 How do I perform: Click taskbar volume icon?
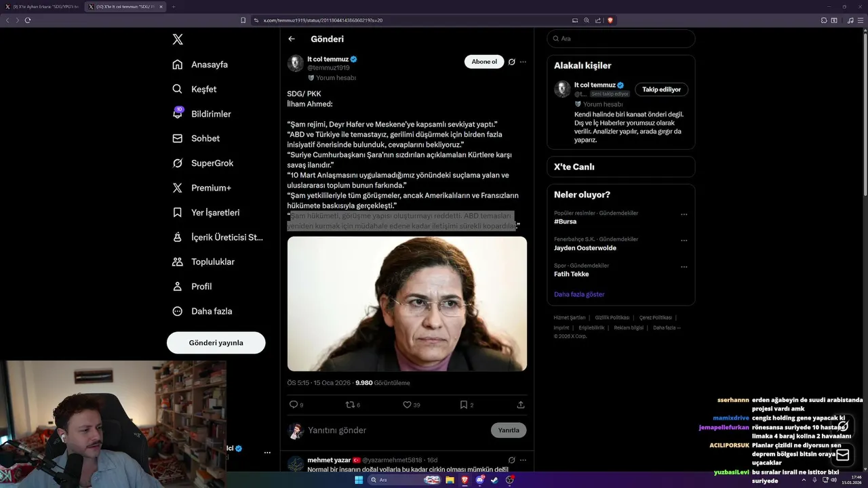pos(834,480)
